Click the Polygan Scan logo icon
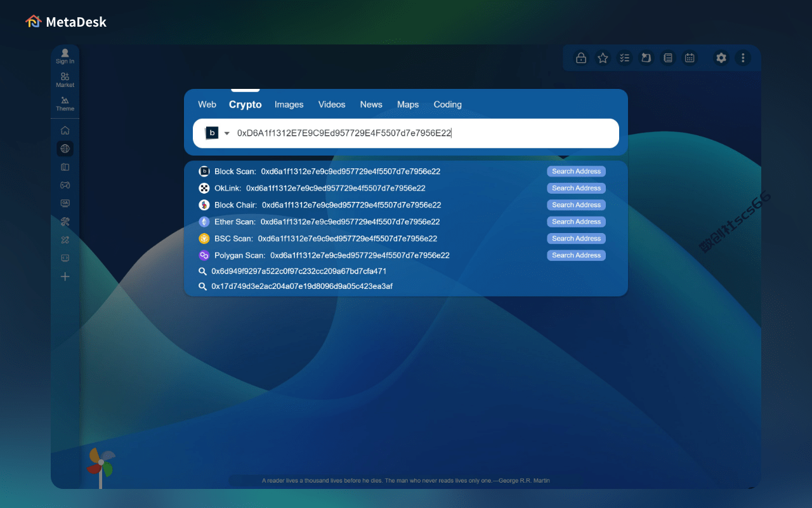 204,255
